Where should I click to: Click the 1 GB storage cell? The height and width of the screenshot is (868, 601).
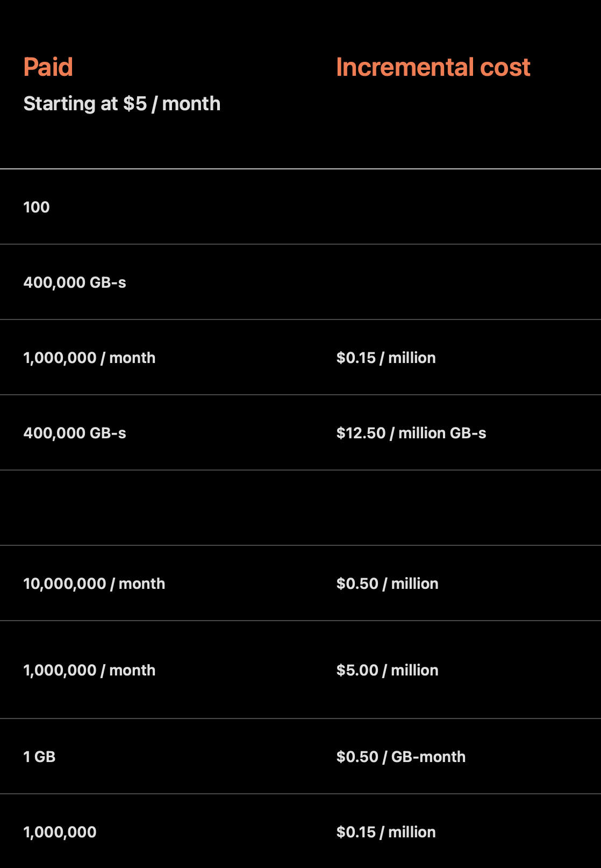(x=39, y=757)
